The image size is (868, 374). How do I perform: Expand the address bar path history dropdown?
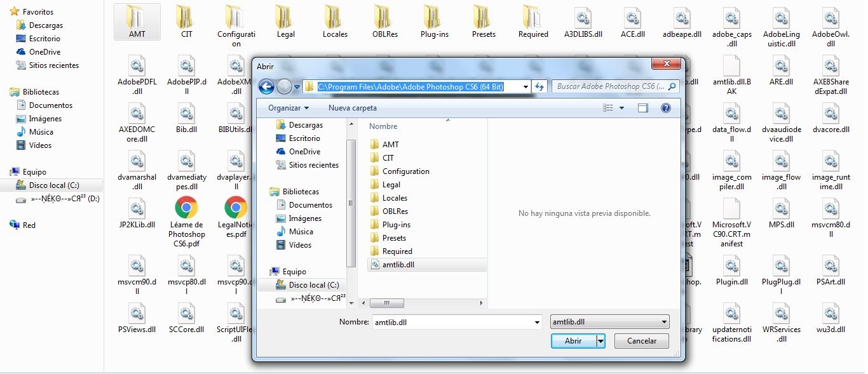pos(526,86)
